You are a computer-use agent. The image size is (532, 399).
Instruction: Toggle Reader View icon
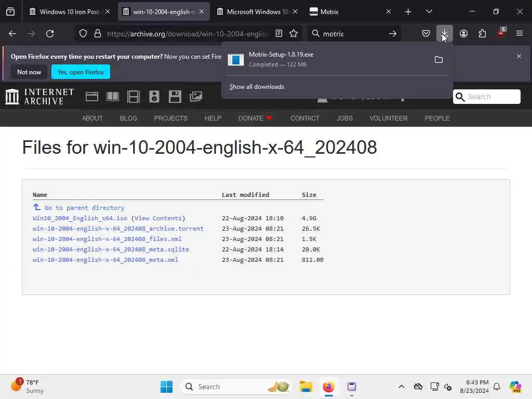(279, 34)
